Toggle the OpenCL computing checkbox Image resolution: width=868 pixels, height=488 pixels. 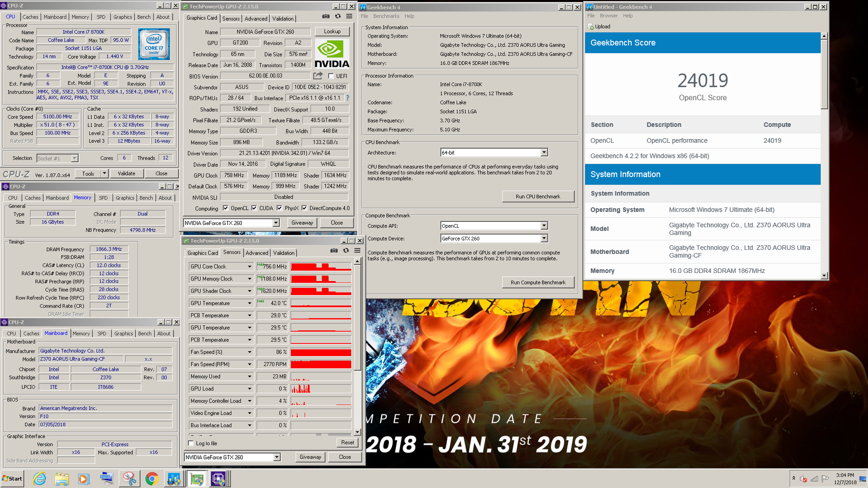[x=226, y=208]
